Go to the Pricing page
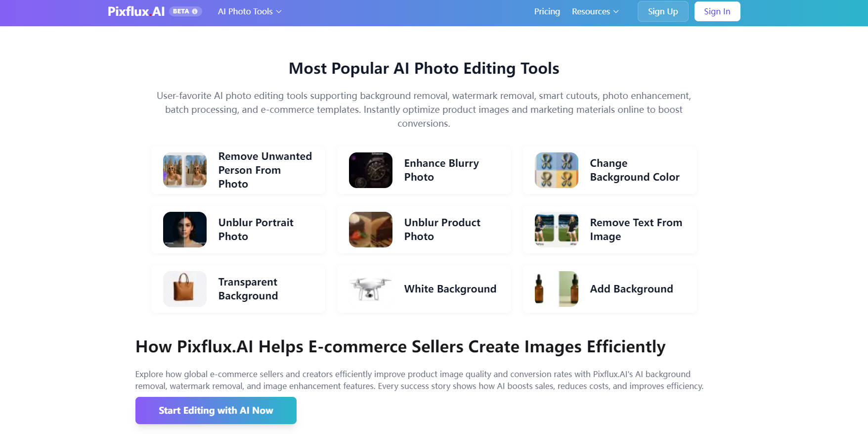 [547, 11]
